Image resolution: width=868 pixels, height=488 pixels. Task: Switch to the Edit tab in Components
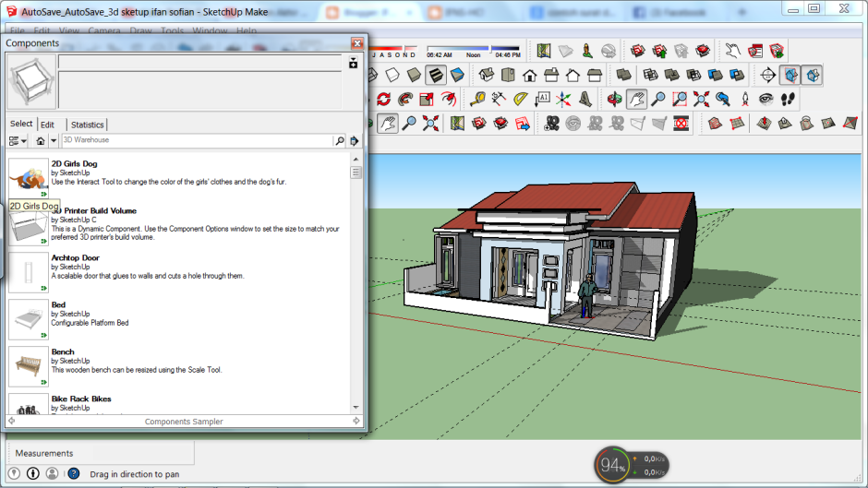point(48,125)
